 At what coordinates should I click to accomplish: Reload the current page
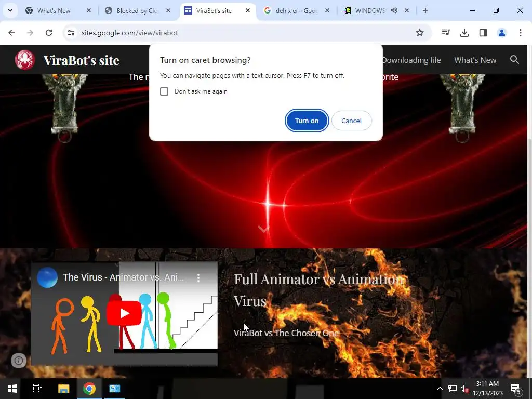click(x=49, y=33)
